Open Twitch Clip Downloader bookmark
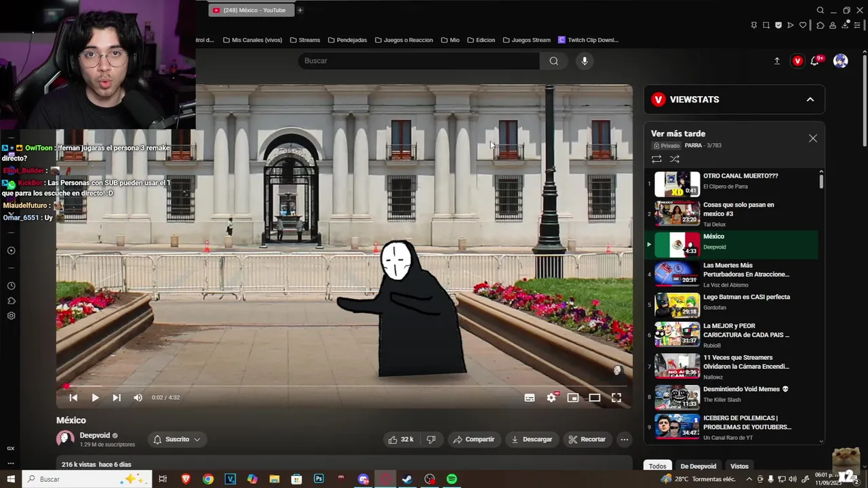Image resolution: width=868 pixels, height=488 pixels. click(x=588, y=40)
